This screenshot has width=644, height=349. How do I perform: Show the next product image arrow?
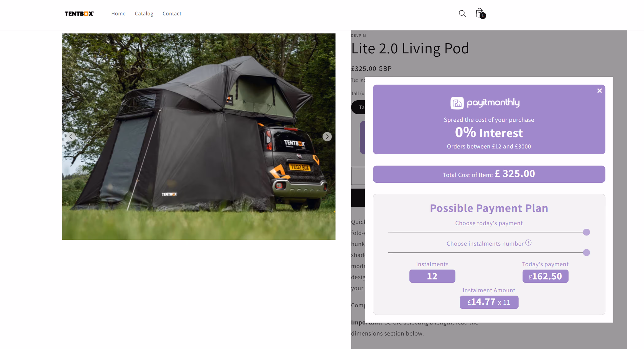coord(327,136)
